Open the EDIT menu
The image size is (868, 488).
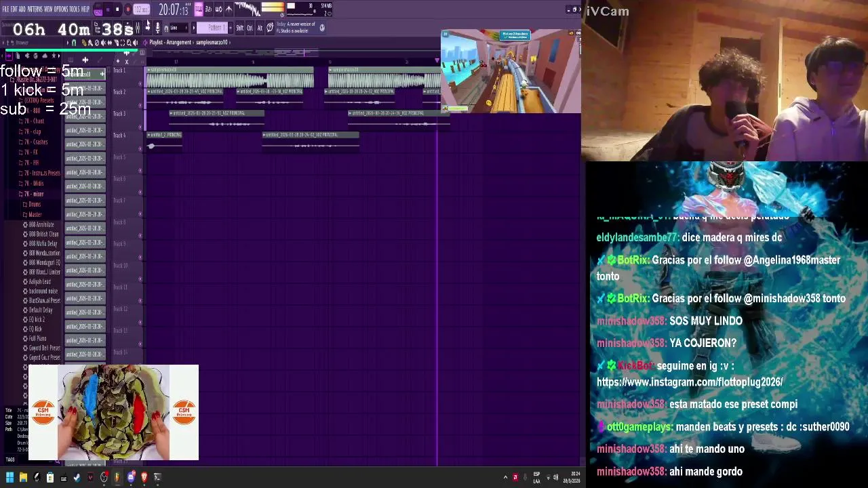pyautogui.click(x=14, y=9)
